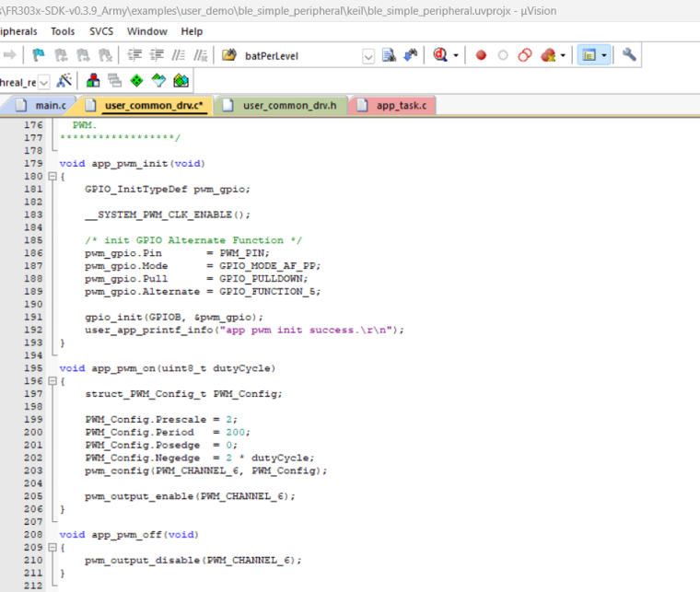Viewport: 700px width, 592px height.
Task: Collapse the app_pwm_on function fold marker
Action: click(x=52, y=381)
